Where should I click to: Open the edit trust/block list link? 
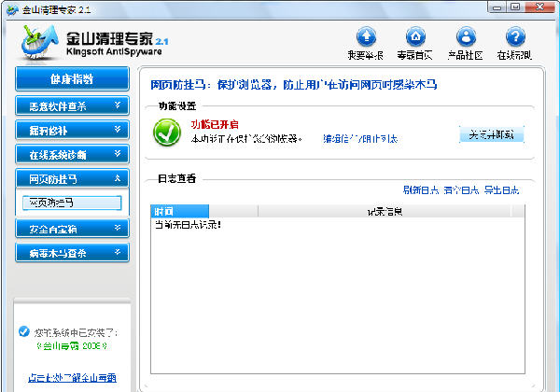tap(360, 138)
